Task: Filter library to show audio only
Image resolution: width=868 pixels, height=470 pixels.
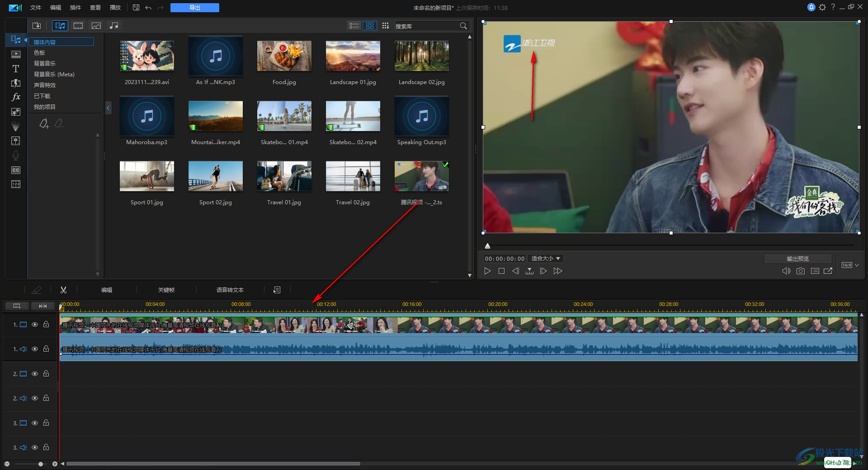Action: [x=114, y=26]
